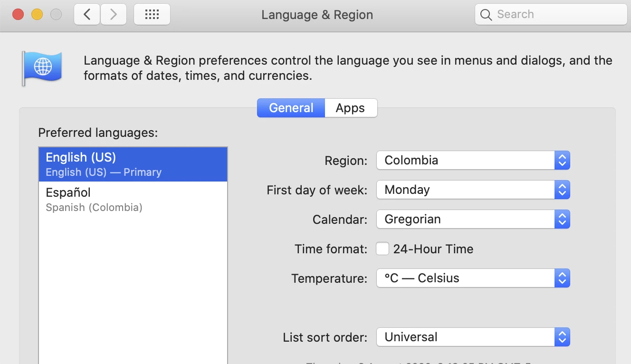Select the General tab

click(x=291, y=108)
